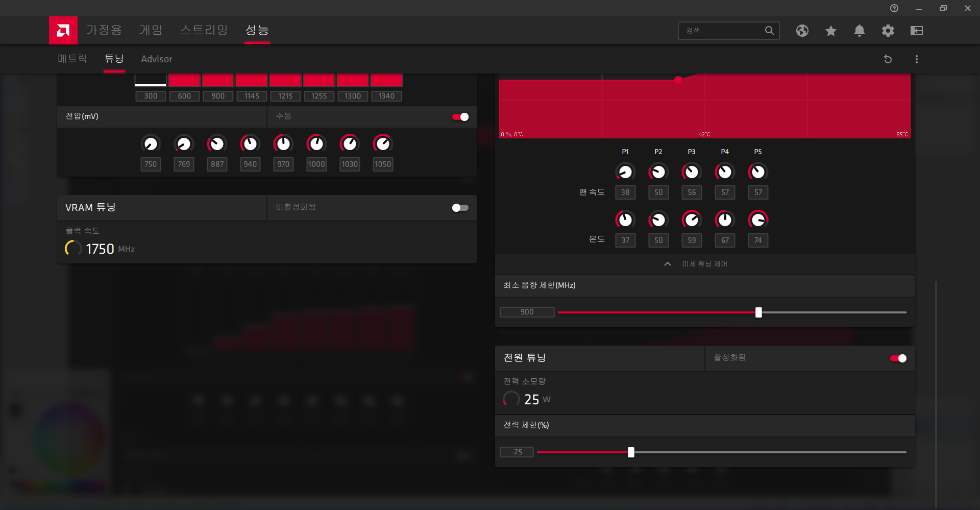Click the frequency field showing 300
Screen dimensions: 980x510
[x=151, y=96]
